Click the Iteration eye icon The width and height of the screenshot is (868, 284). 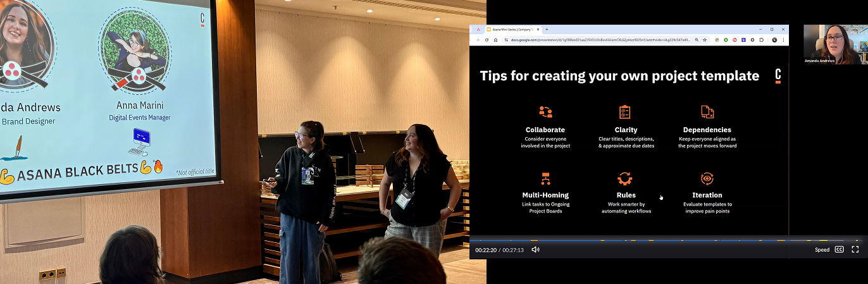707,178
